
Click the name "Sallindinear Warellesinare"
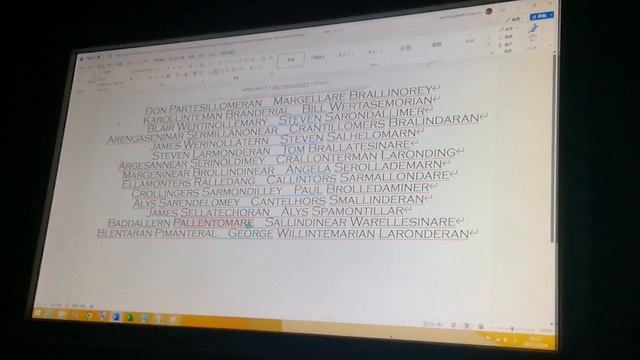[x=360, y=222]
